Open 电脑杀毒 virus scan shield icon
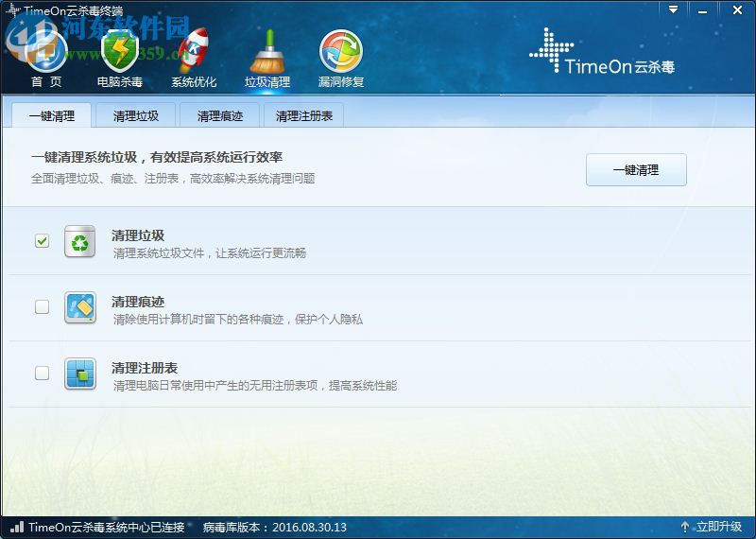 pos(120,52)
